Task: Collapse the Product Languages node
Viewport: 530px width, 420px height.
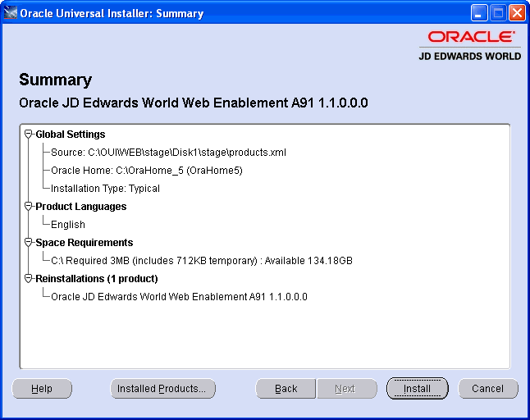Action: 29,206
